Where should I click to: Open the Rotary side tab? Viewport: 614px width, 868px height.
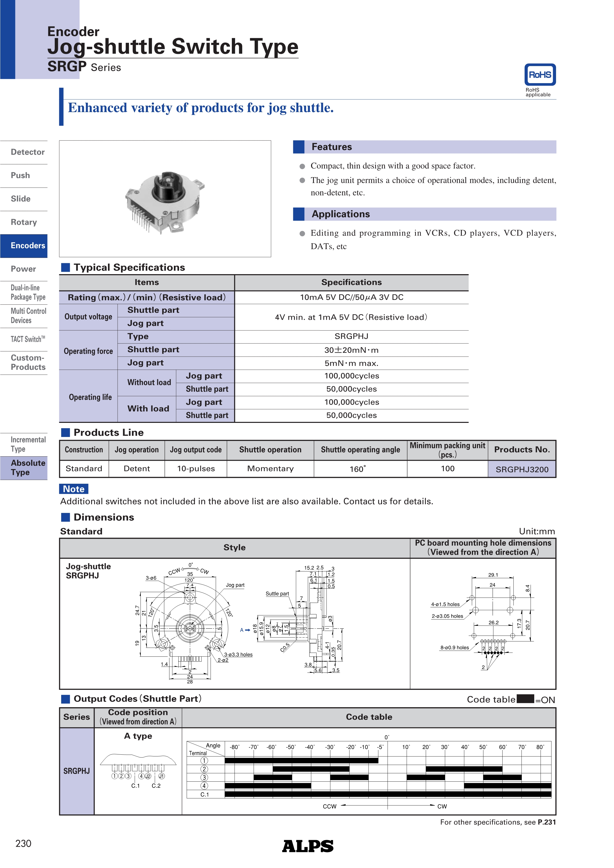[x=24, y=222]
